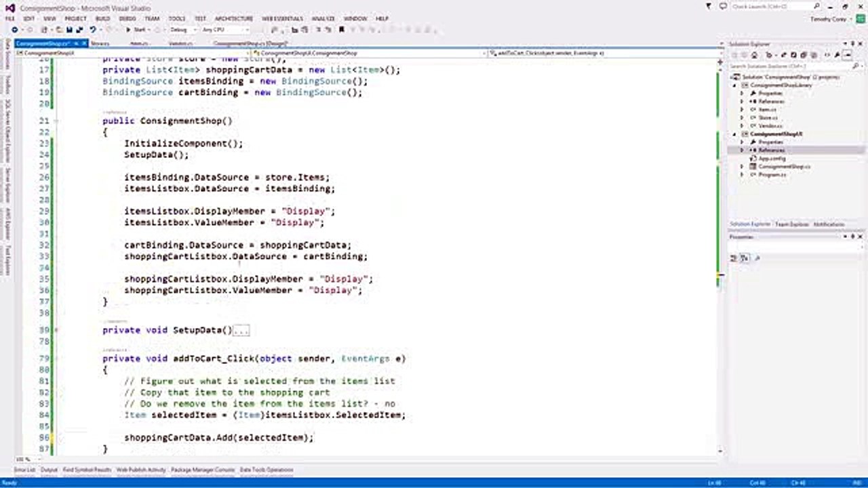Collapse the ConsignmentShopUI project node
Image resolution: width=868 pixels, height=488 pixels.
click(x=734, y=134)
